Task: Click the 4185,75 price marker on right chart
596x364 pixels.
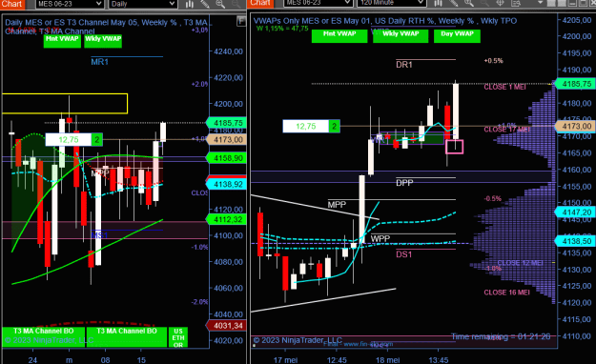Action: (575, 84)
